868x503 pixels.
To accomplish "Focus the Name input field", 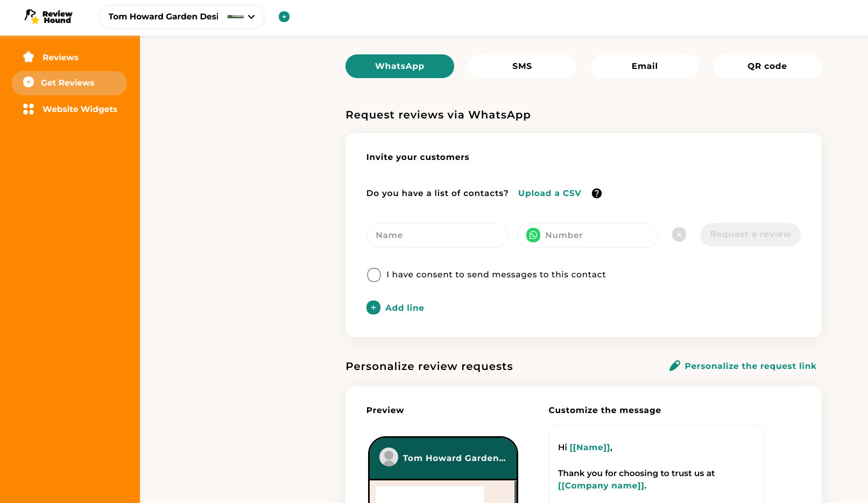I will coord(437,235).
